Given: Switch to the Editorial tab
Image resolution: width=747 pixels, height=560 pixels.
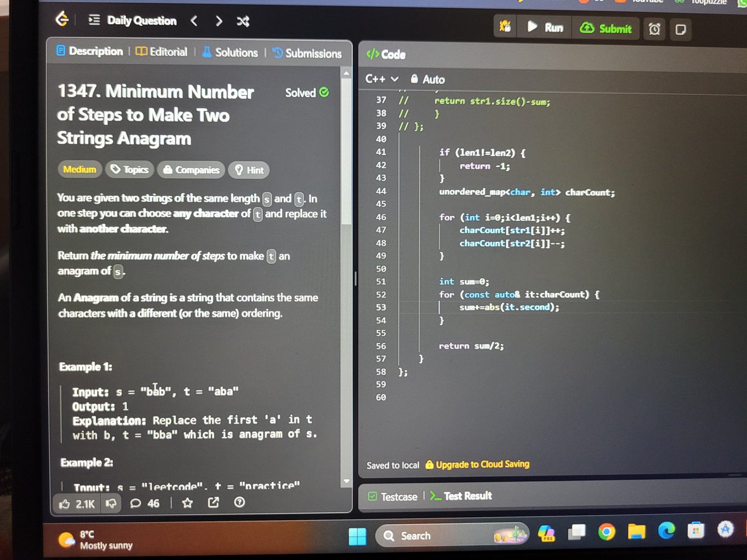Looking at the screenshot, I should 161,52.
